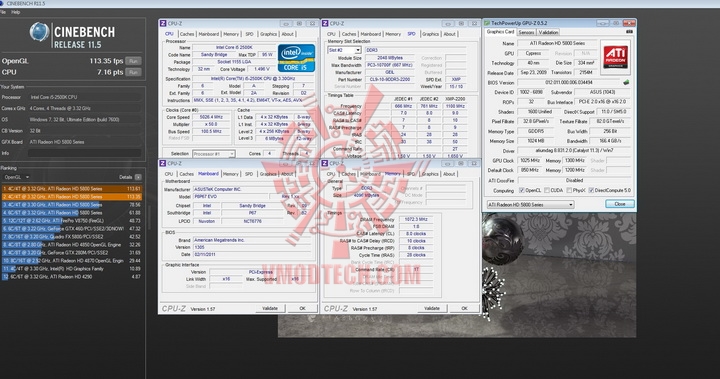
Task: Click the GPU-Z title bar app icon
Action: pos(487,23)
